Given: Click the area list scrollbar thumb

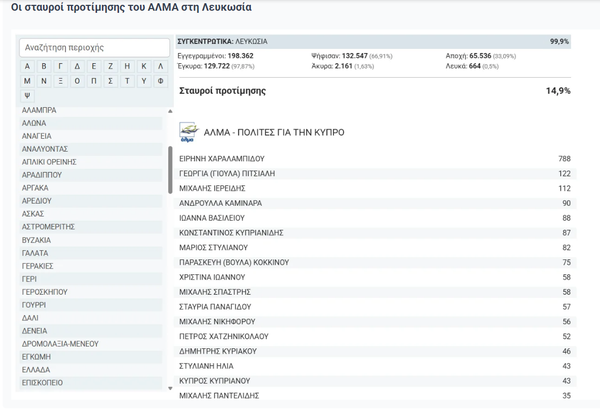Looking at the screenshot, I should tap(170, 170).
